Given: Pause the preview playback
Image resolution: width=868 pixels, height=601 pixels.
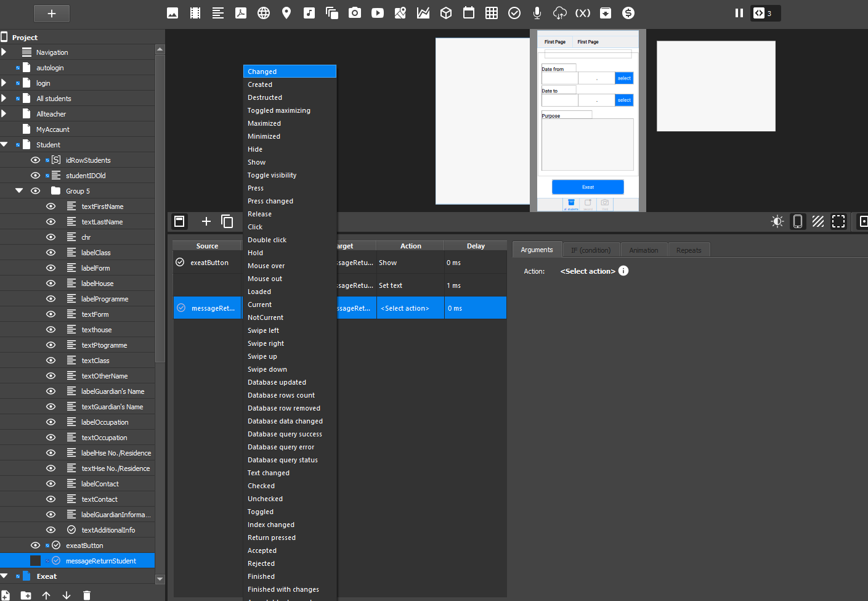Looking at the screenshot, I should [x=739, y=13].
